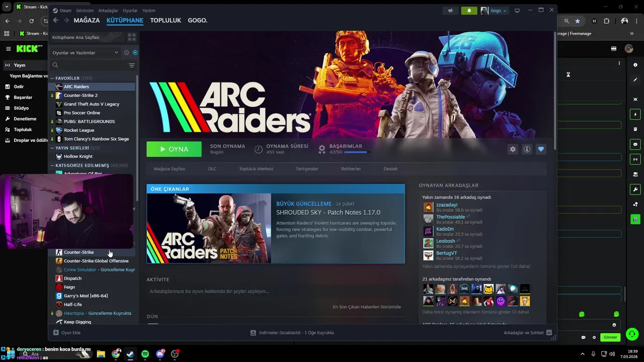Open Kick's wrench tool icon on right rail
This screenshot has width=644, height=362.
click(x=635, y=190)
